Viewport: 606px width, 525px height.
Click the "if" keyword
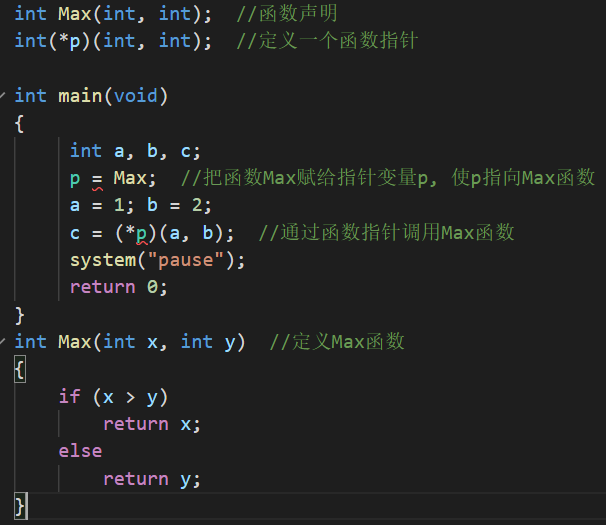pyautogui.click(x=70, y=397)
